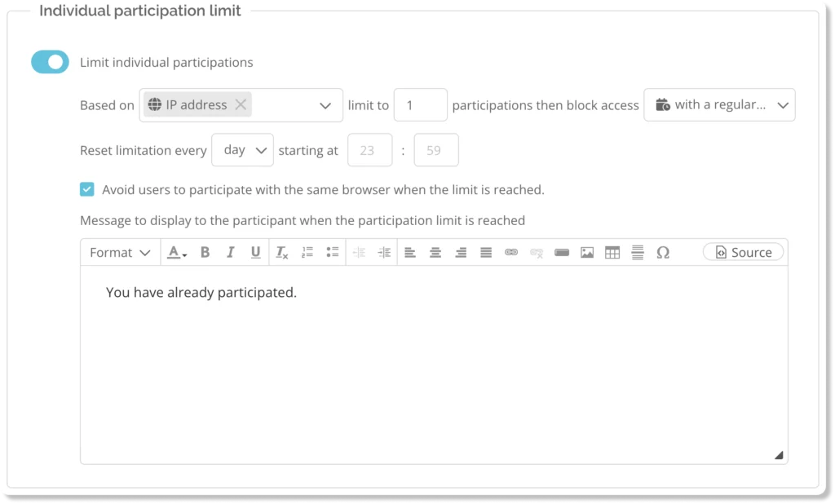Click the Source view button
Viewport: 835px width, 504px height.
tap(743, 253)
